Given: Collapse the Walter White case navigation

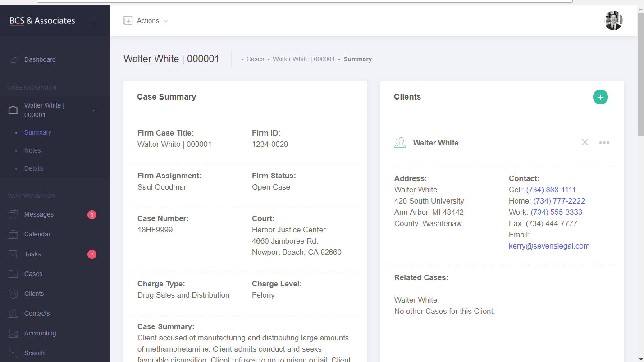Looking at the screenshot, I should click(x=94, y=110).
